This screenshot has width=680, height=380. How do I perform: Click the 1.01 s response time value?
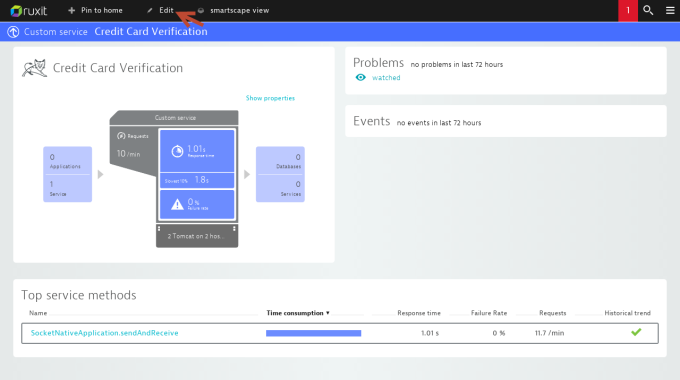430,333
